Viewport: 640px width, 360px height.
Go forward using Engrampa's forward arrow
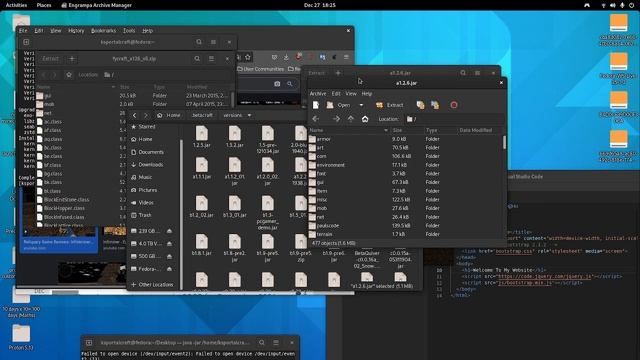click(336, 119)
